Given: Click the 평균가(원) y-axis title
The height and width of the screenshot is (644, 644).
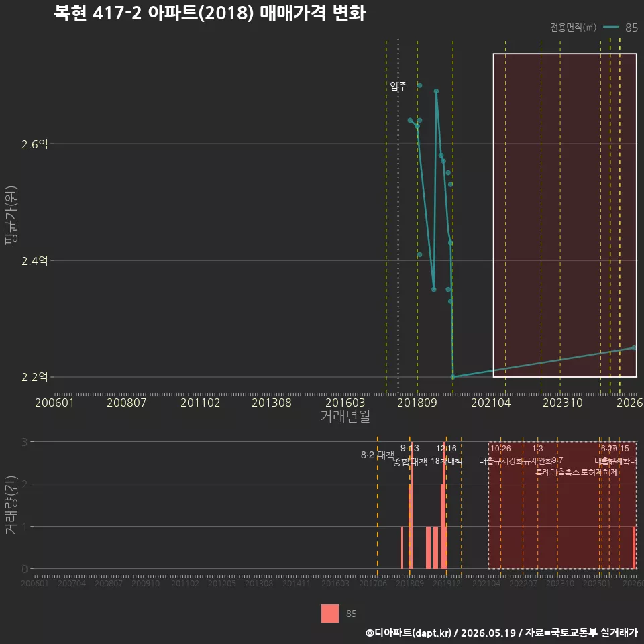Looking at the screenshot, I should [x=11, y=215].
